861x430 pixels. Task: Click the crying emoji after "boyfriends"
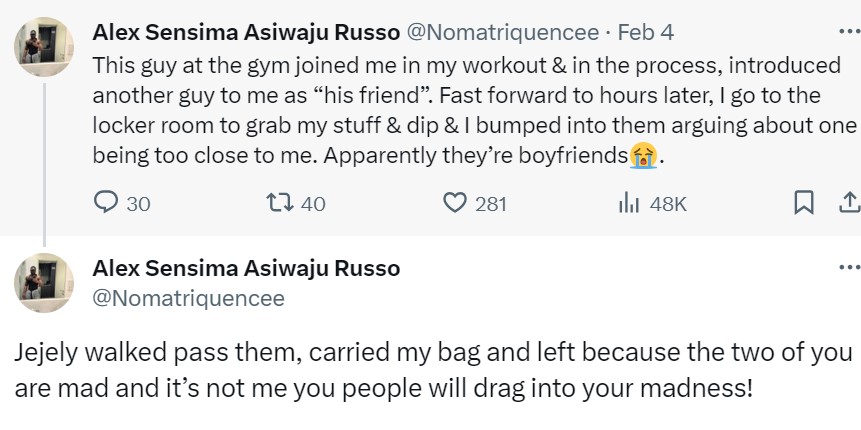(x=643, y=157)
